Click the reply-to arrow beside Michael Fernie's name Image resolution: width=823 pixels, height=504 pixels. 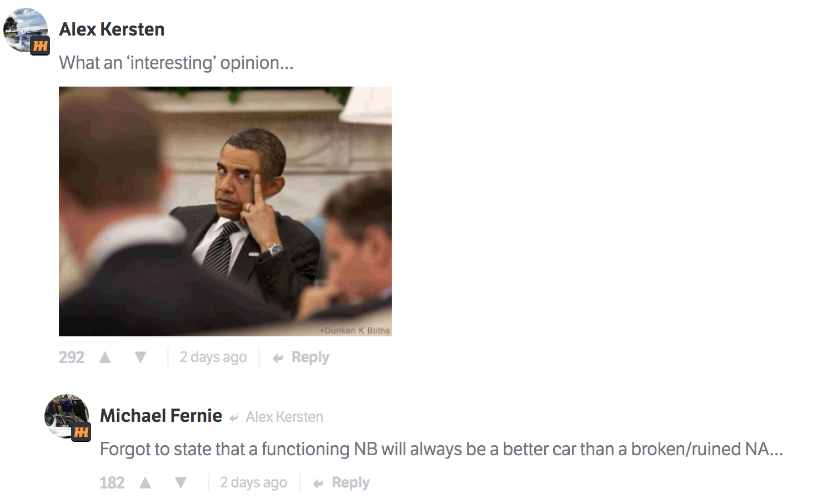tap(234, 417)
